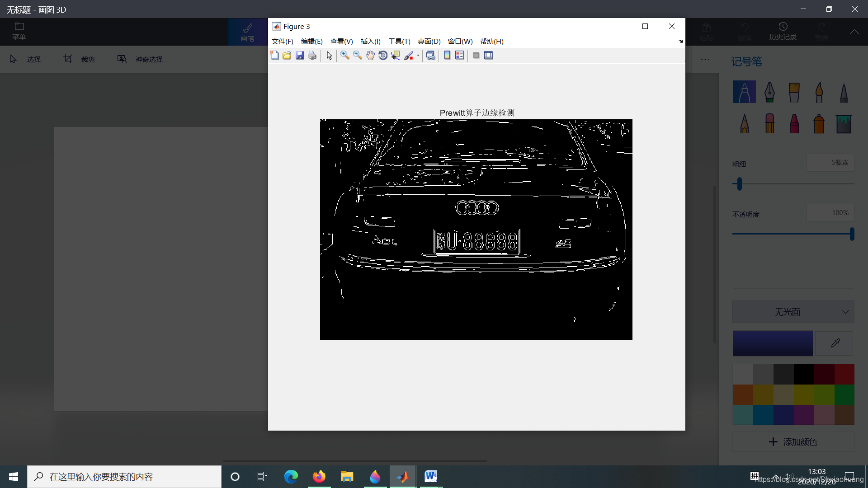
Task: Click the Open File folder icon
Action: tap(287, 55)
